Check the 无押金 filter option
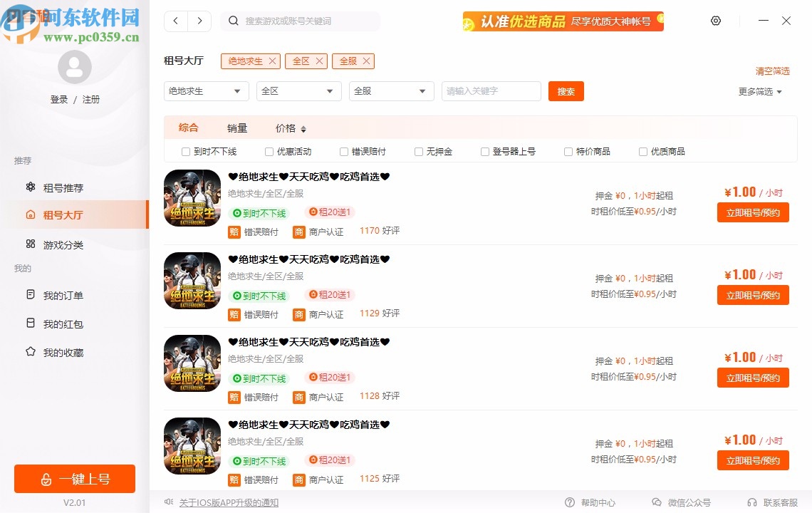The image size is (812, 513). click(x=418, y=151)
